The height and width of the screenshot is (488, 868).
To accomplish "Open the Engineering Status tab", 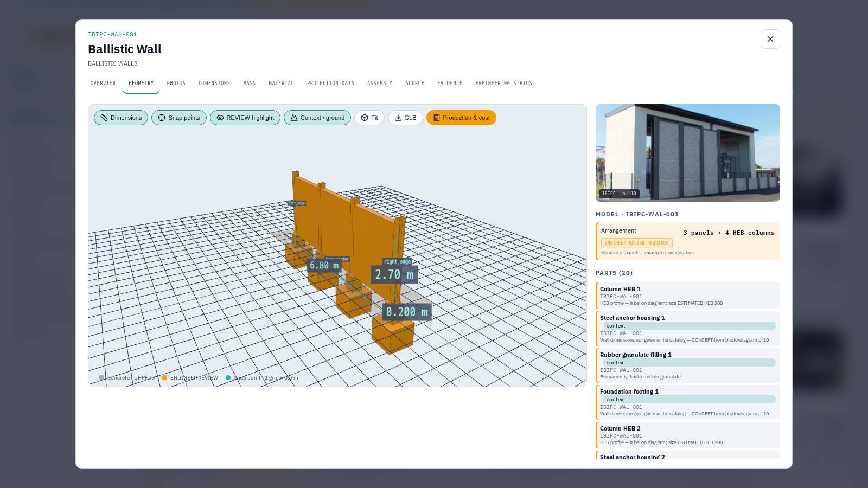I will click(504, 84).
